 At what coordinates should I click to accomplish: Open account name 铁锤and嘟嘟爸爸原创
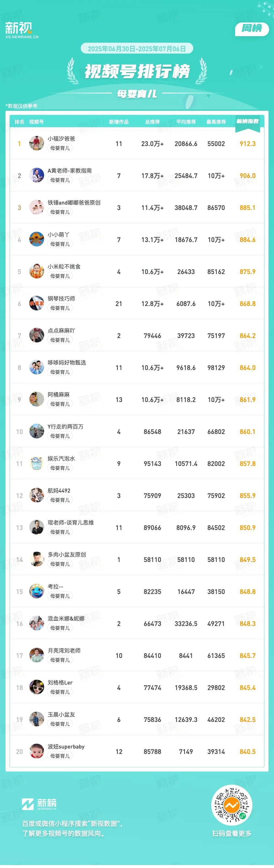74,203
